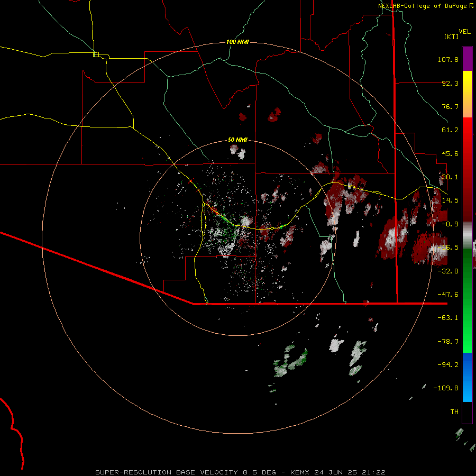Click the 14.5 velocity scale value
This screenshot has width=476, height=476.
pyautogui.click(x=450, y=200)
